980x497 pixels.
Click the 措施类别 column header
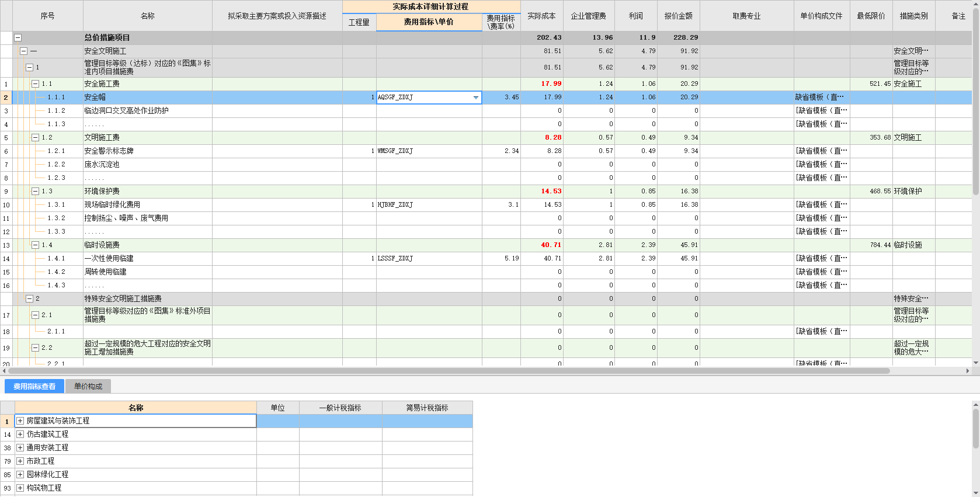914,16
